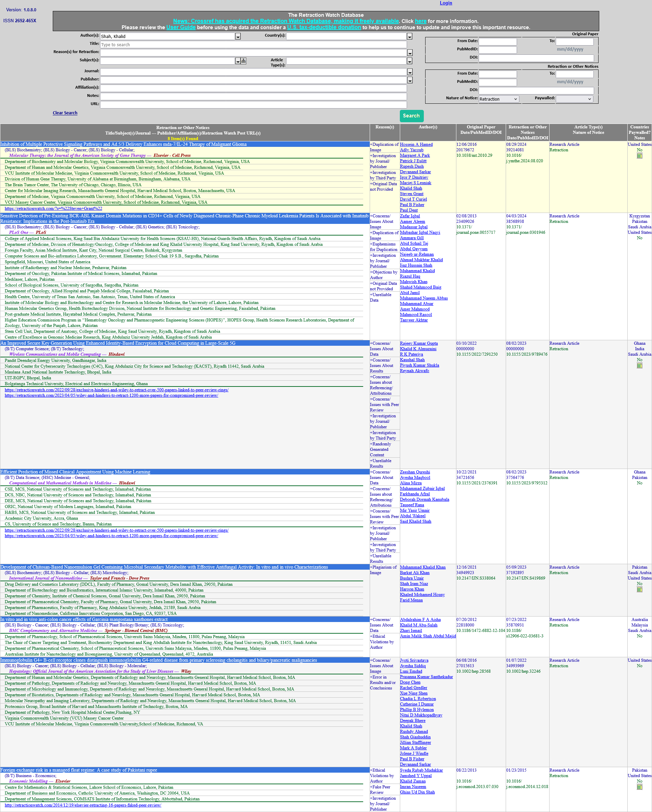Click the green Search button

click(x=411, y=116)
